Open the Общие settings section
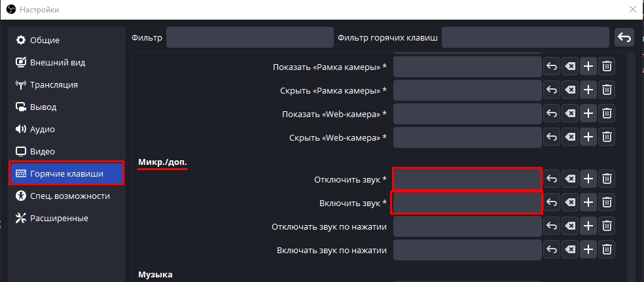Viewport: 644px width, 282px height. (x=67, y=40)
